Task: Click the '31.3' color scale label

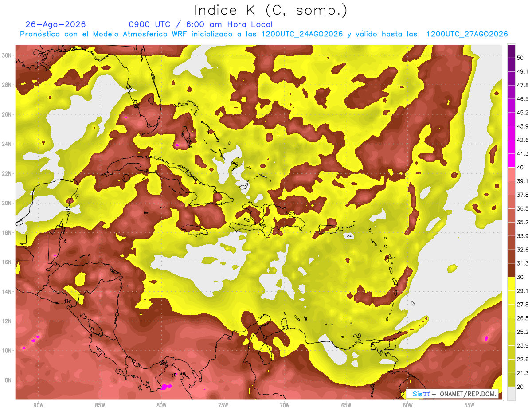Action: [x=523, y=264]
